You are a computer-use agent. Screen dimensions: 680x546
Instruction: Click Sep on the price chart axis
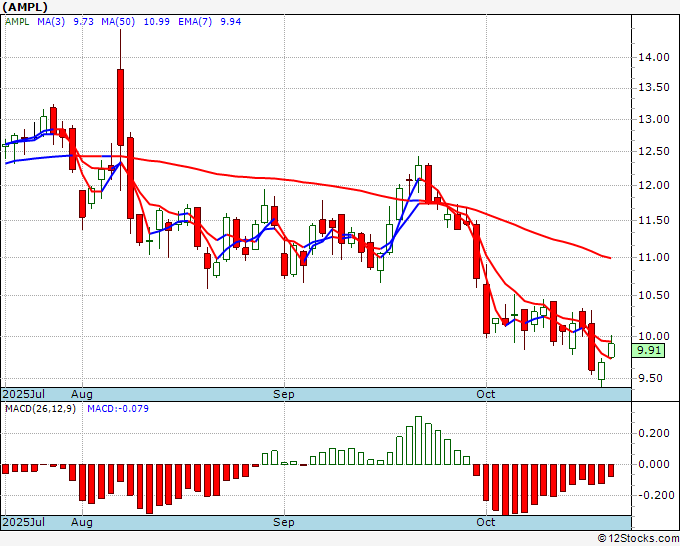284,394
